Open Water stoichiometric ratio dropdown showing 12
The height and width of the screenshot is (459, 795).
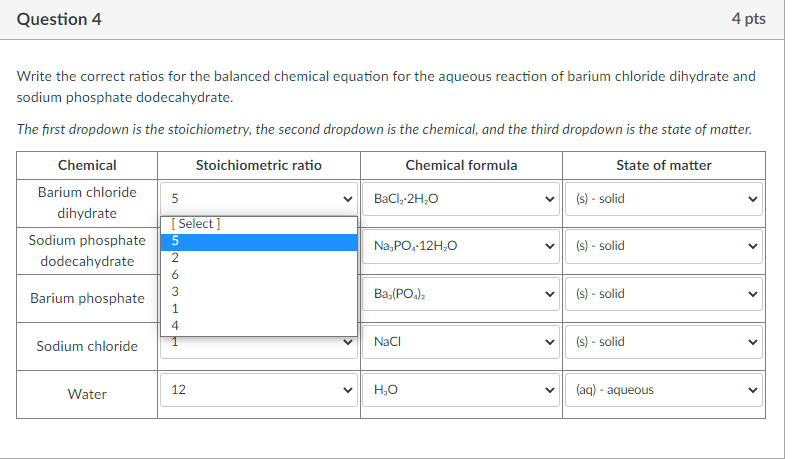[x=262, y=390]
